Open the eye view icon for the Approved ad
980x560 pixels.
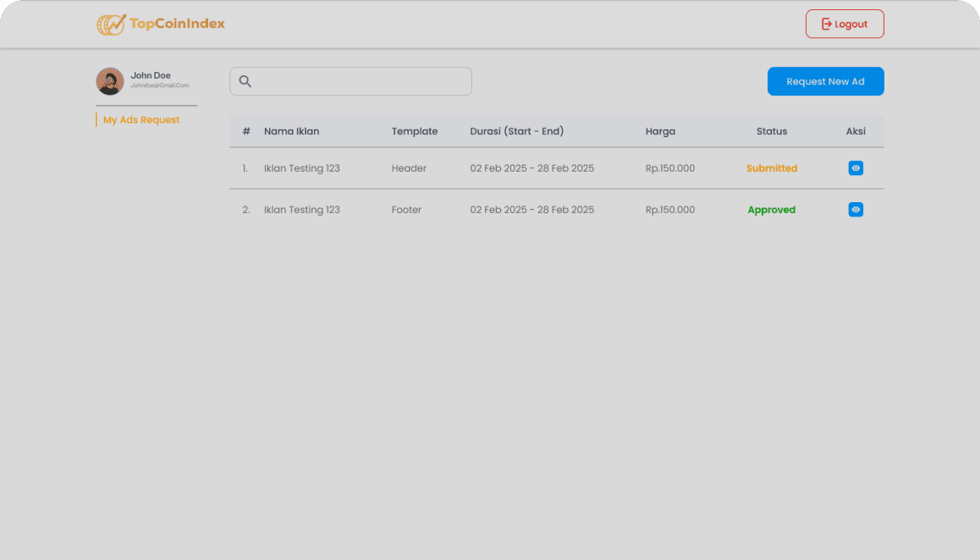(856, 209)
